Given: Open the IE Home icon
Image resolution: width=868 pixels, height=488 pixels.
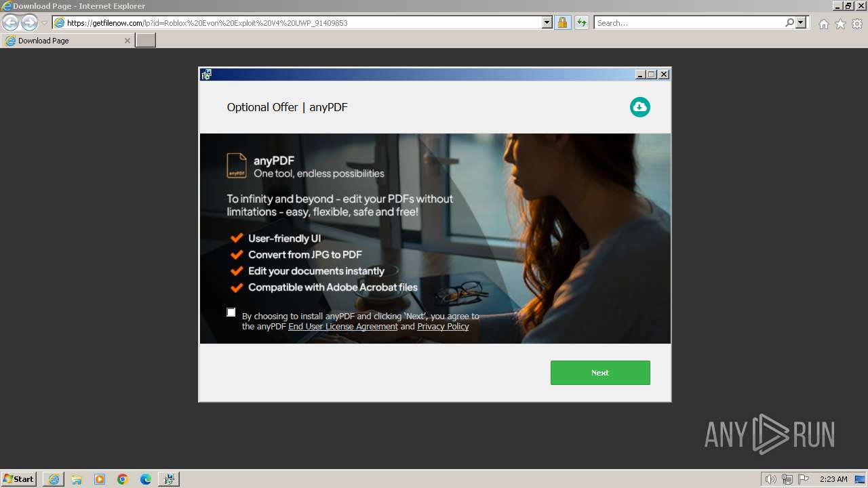Looking at the screenshot, I should [x=823, y=24].
